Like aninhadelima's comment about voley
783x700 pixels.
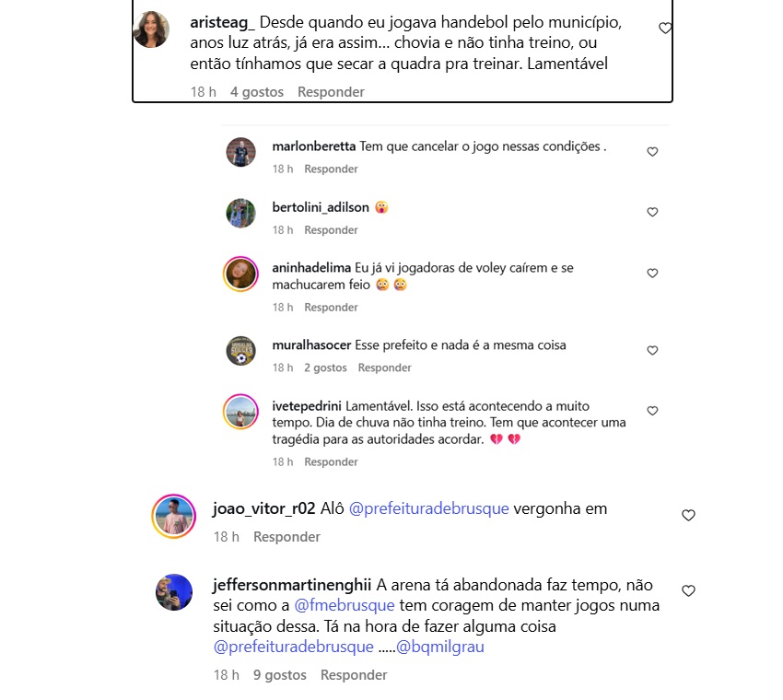[x=652, y=274]
